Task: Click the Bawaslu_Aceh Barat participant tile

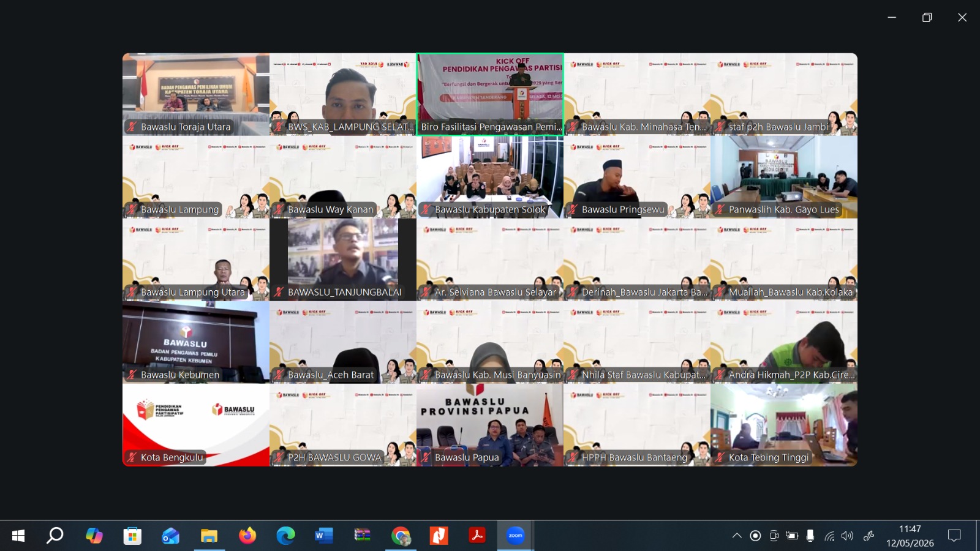Action: click(x=343, y=342)
